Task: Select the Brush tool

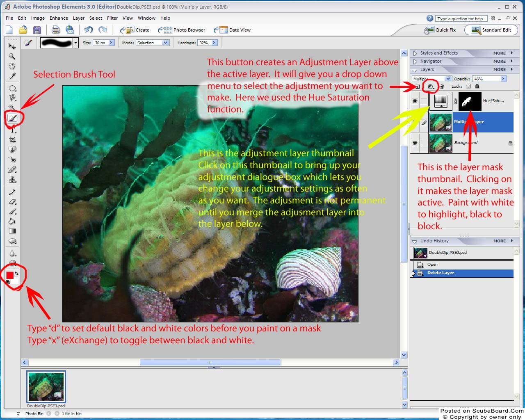Action: [x=12, y=211]
